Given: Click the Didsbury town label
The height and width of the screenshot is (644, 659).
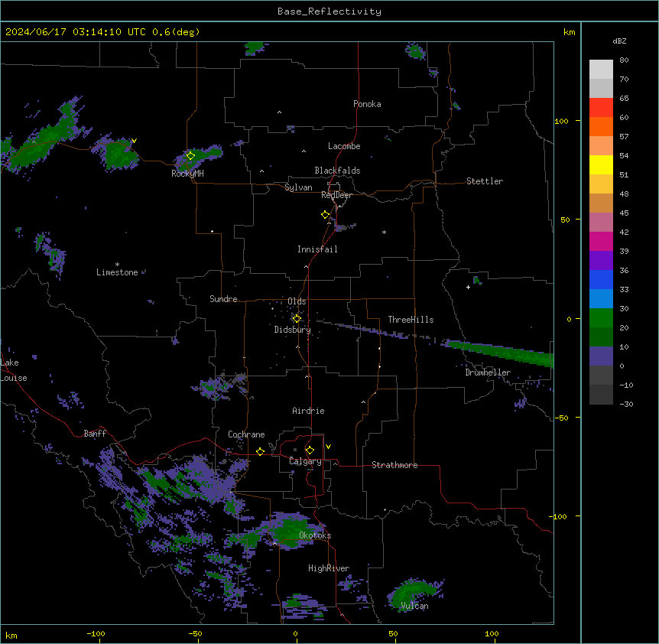Looking at the screenshot, I should 293,330.
